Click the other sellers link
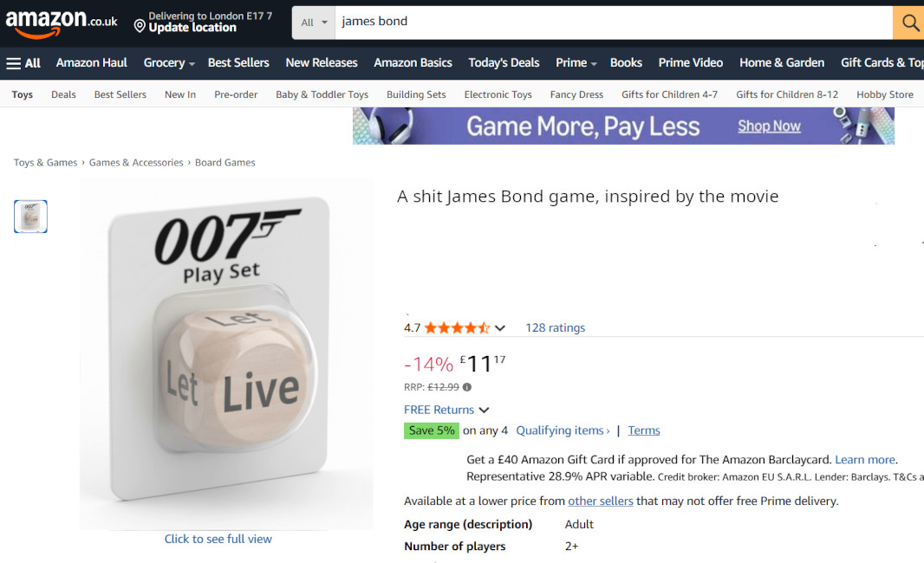The image size is (924, 563). (600, 501)
